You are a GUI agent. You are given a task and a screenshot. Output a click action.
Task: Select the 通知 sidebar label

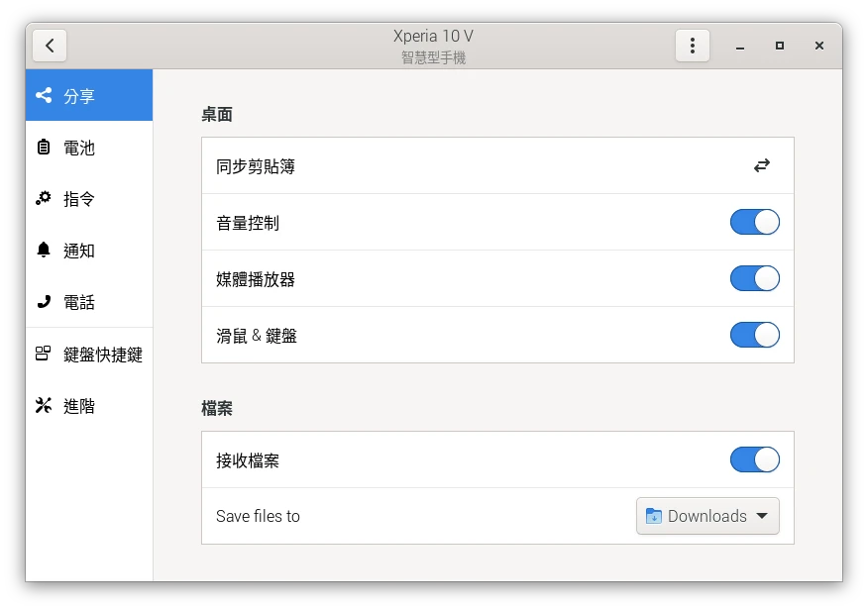(x=79, y=251)
